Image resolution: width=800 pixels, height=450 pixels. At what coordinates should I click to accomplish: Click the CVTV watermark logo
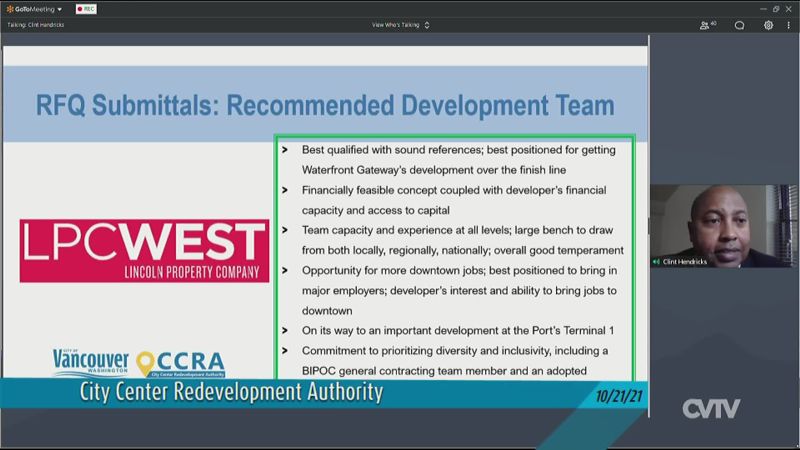point(711,408)
